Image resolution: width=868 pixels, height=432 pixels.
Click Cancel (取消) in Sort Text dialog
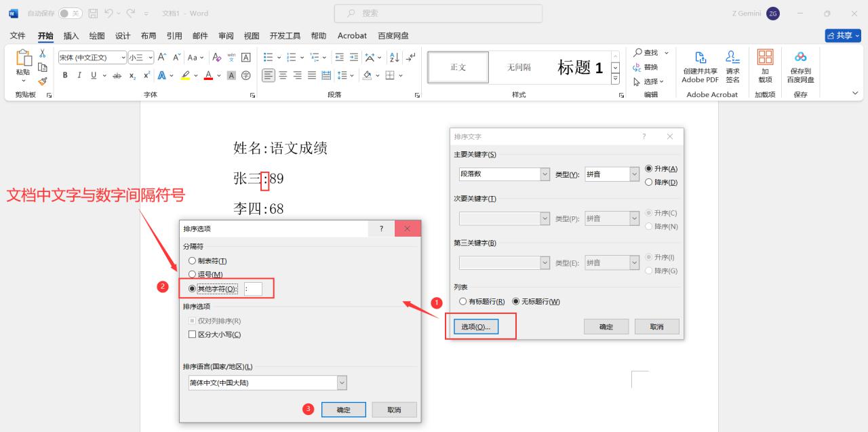(x=656, y=327)
